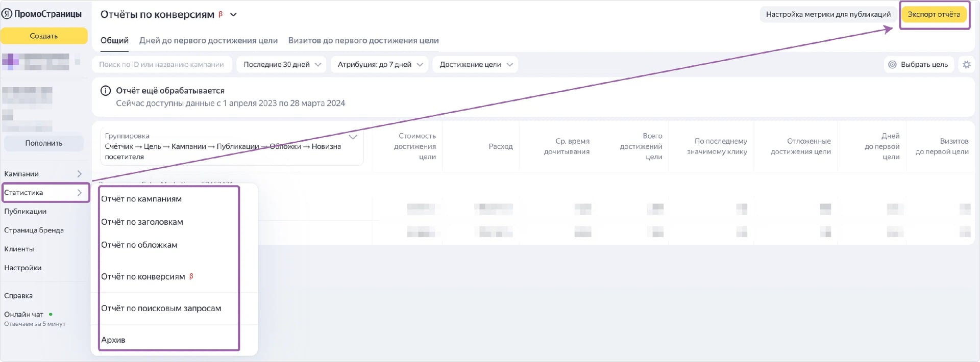Expand the Группировка selector

(x=353, y=137)
